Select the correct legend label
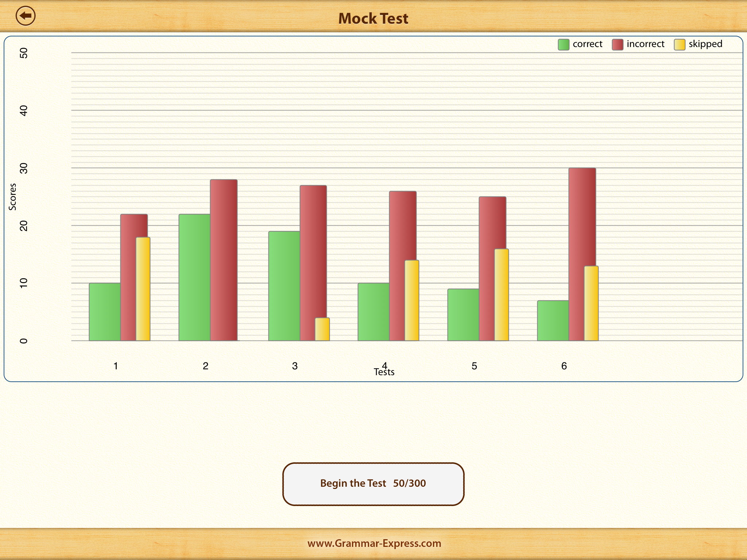This screenshot has height=560, width=747. point(587,44)
